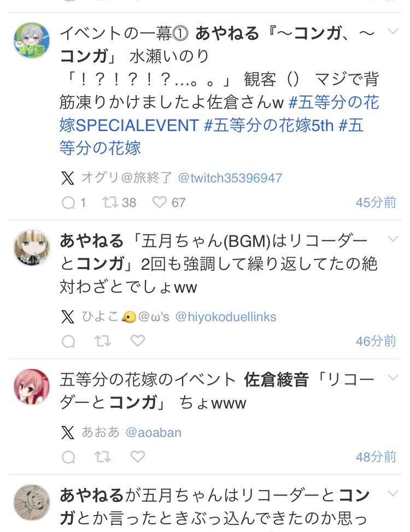Retweet the ひよこ tweet about 五月ちゃん(BGM)
This screenshot has height=532, width=410.
click(103, 341)
